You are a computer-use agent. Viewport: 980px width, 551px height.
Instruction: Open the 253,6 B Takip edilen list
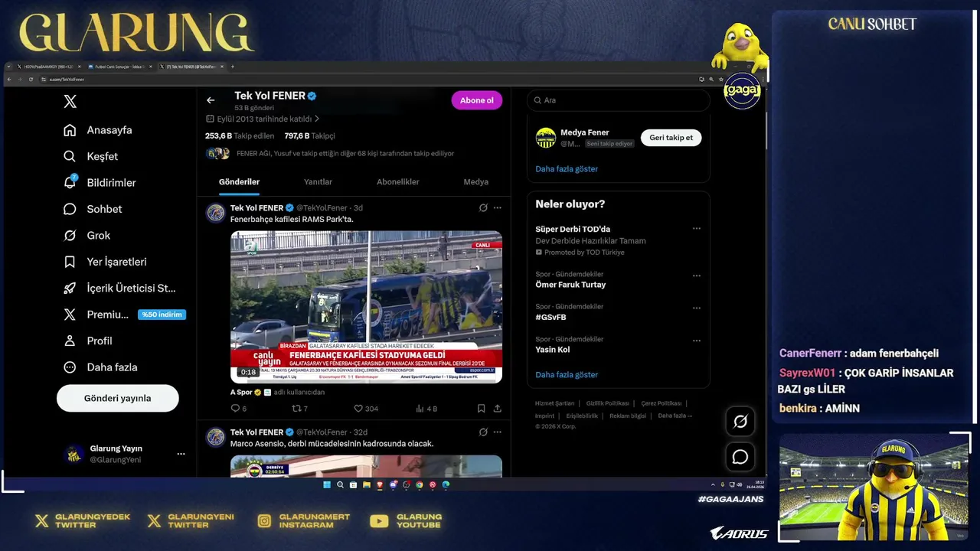point(240,135)
